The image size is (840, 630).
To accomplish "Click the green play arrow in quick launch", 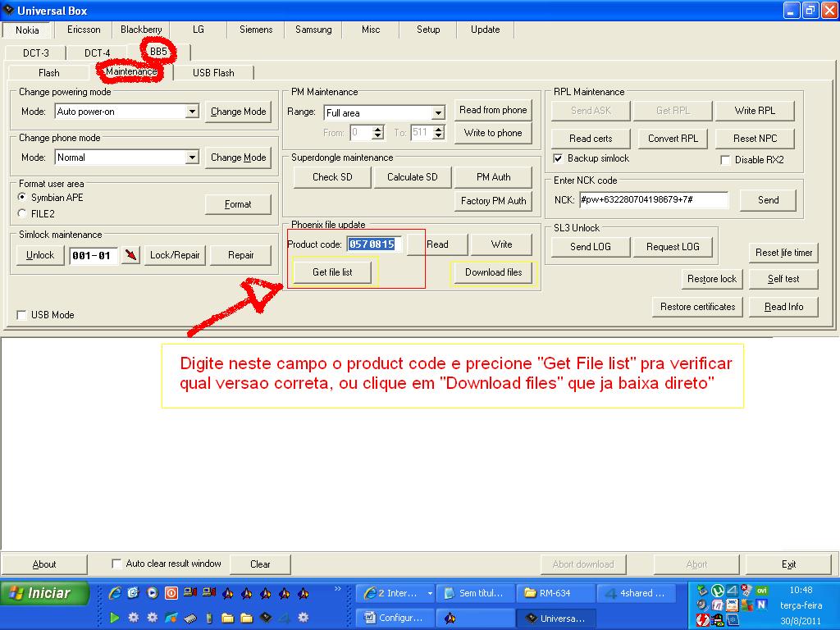I will pyautogui.click(x=115, y=618).
